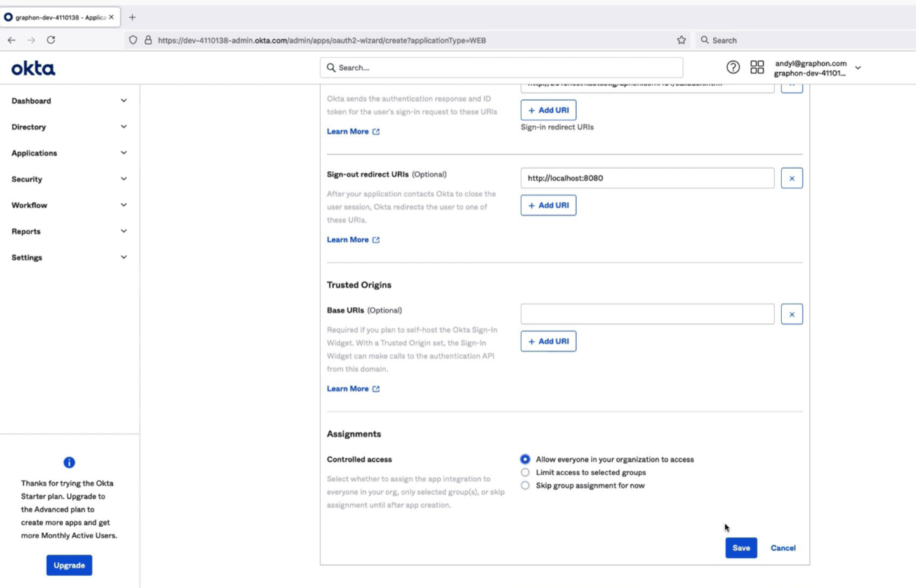The image size is (916, 588).
Task: Click external-link icon beside sign-out Learn More
Action: (x=376, y=240)
